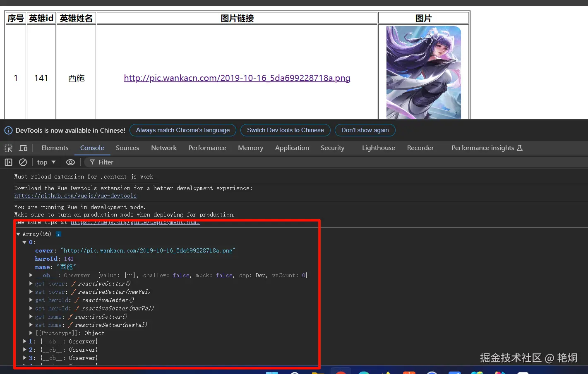Open the Sources tab
The height and width of the screenshot is (374, 588).
pos(127,148)
